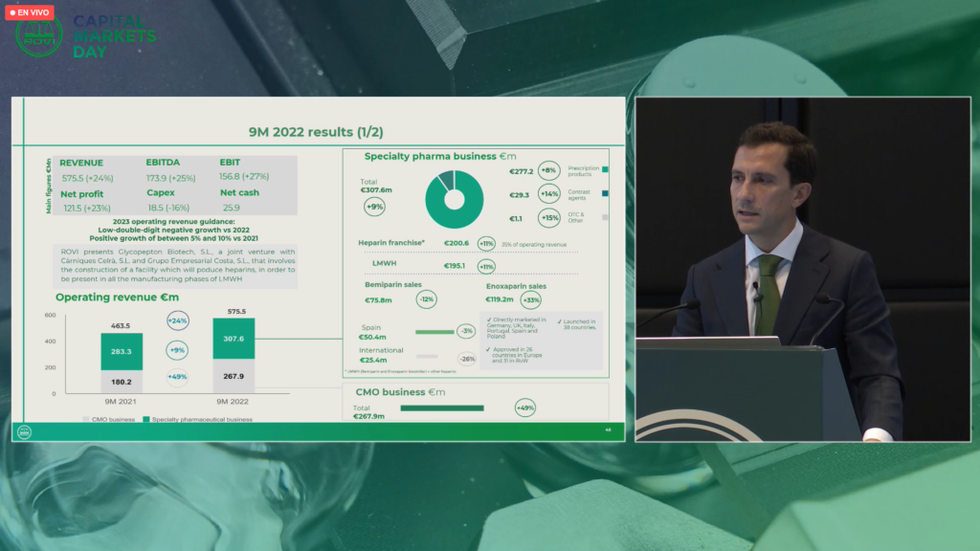Select the +14% circle next to €29.3

[x=548, y=194]
